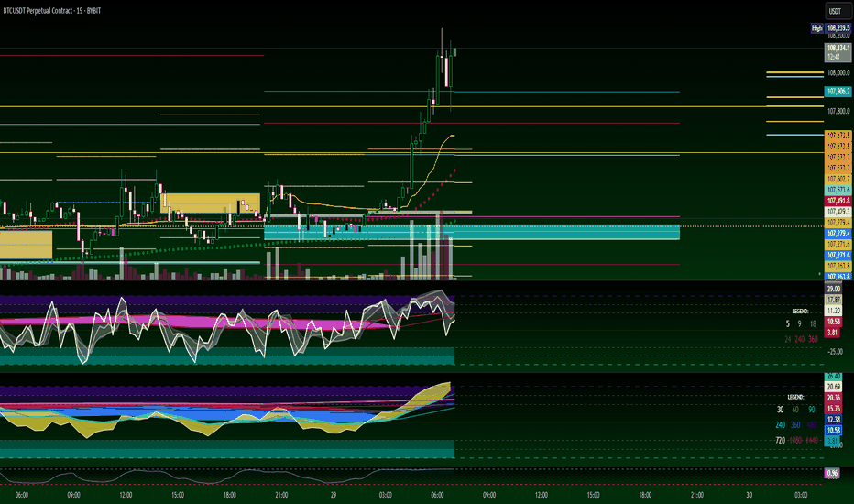Click the 29.00 oscillator scale label
This screenshot has width=854, height=504.
tap(834, 289)
